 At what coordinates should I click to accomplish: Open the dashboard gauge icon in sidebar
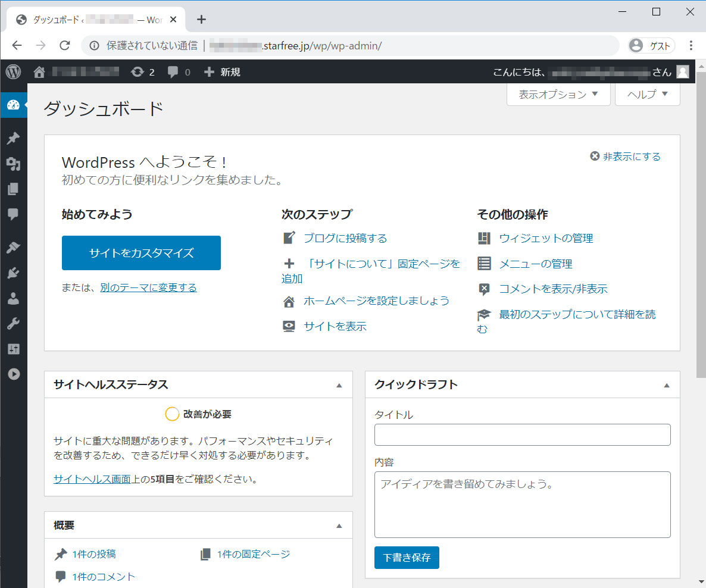click(14, 105)
